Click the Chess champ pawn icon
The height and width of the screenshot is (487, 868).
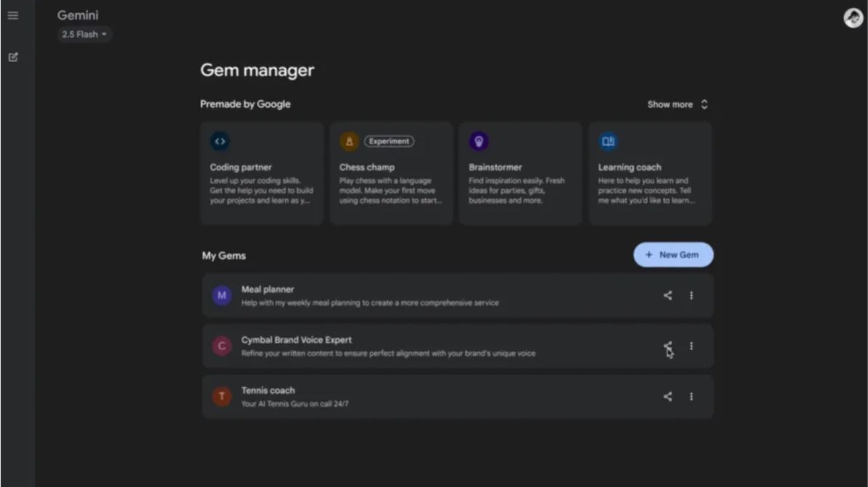[x=349, y=141]
